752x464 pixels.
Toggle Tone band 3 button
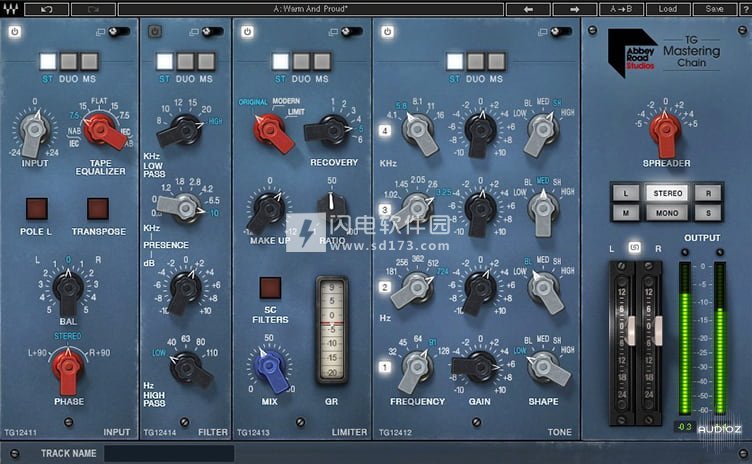[385, 209]
